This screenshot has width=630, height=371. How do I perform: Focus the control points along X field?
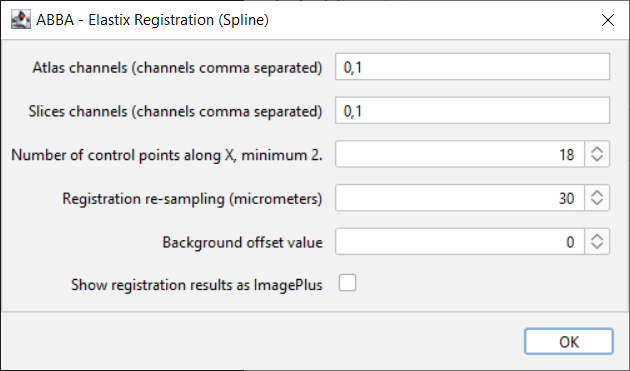[x=460, y=154]
